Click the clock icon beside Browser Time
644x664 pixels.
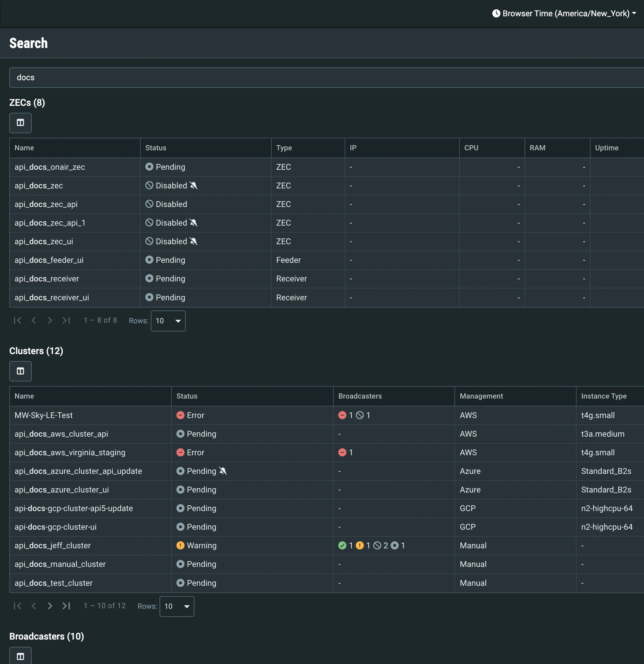pos(496,13)
